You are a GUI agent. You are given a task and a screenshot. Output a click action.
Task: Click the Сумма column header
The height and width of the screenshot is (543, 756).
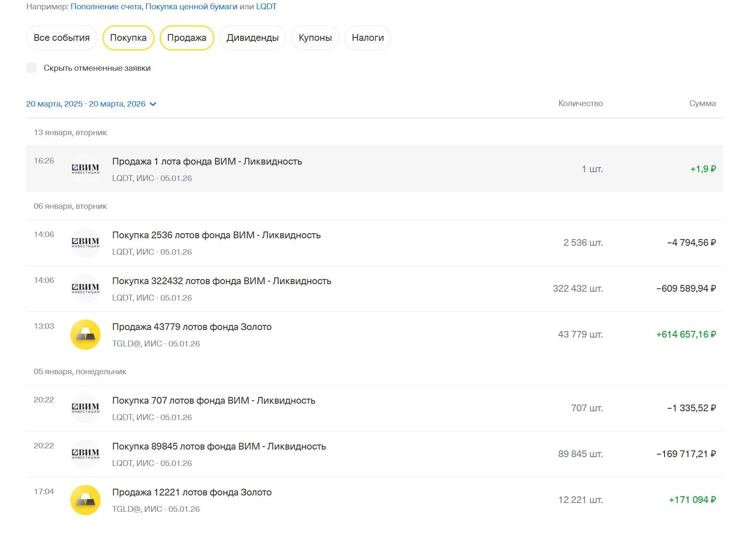click(x=703, y=104)
